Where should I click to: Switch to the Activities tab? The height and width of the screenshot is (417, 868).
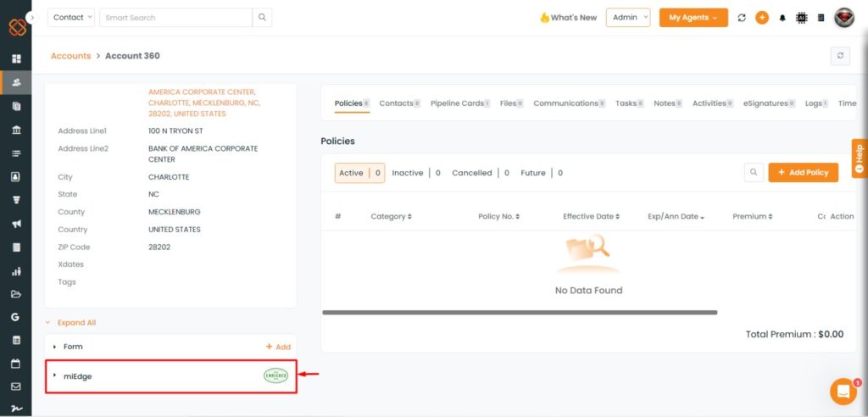[x=713, y=103]
